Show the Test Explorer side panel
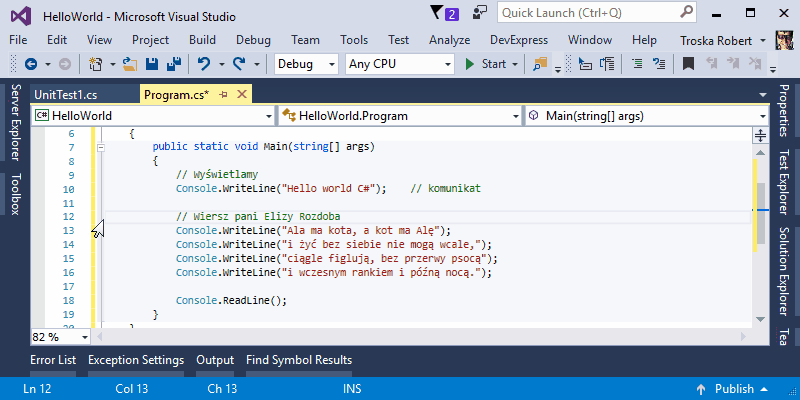This screenshot has width=800, height=400. click(784, 182)
